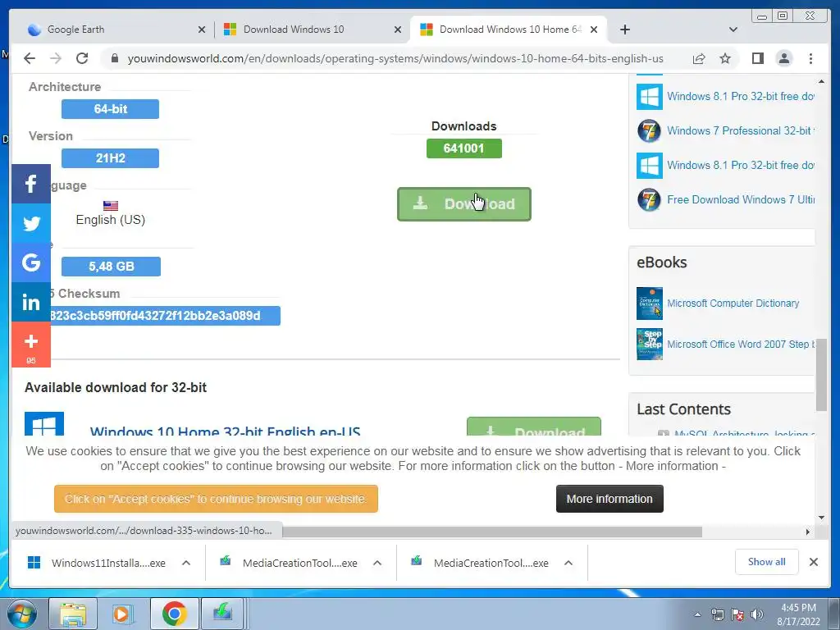Open more sharing options plus button
The height and width of the screenshot is (630, 840).
tap(31, 345)
